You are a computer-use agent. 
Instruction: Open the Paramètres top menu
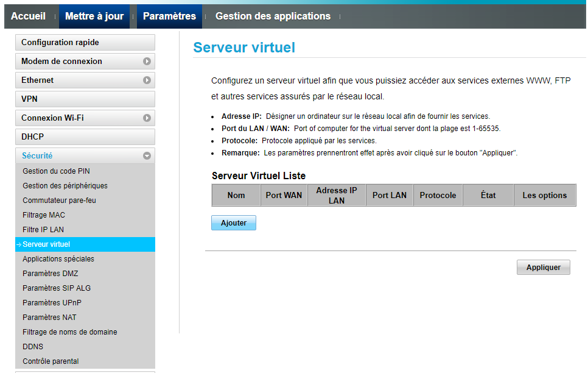169,16
